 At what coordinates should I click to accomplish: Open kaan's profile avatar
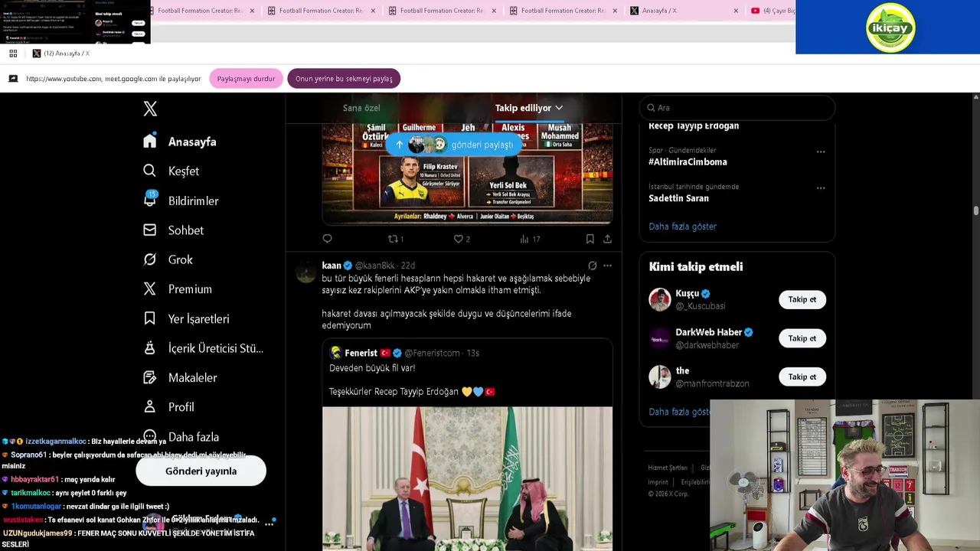305,272
